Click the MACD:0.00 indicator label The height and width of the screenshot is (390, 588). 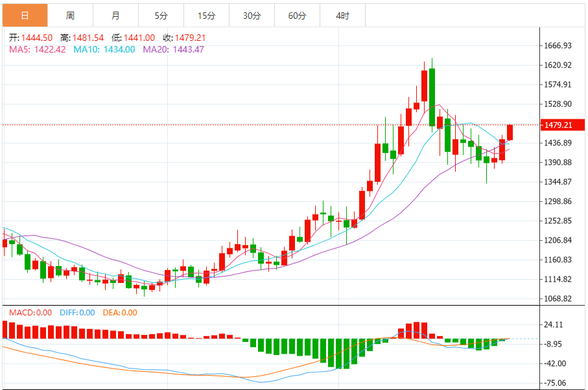[30, 313]
